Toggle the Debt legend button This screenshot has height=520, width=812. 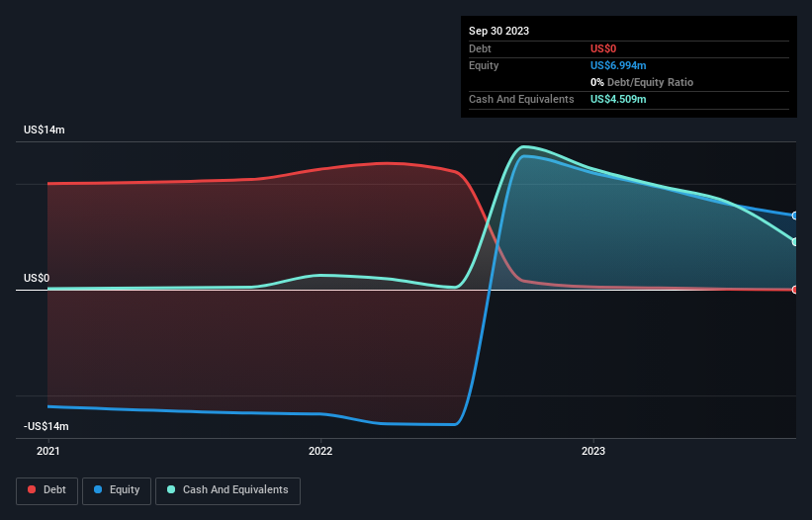click(x=46, y=490)
